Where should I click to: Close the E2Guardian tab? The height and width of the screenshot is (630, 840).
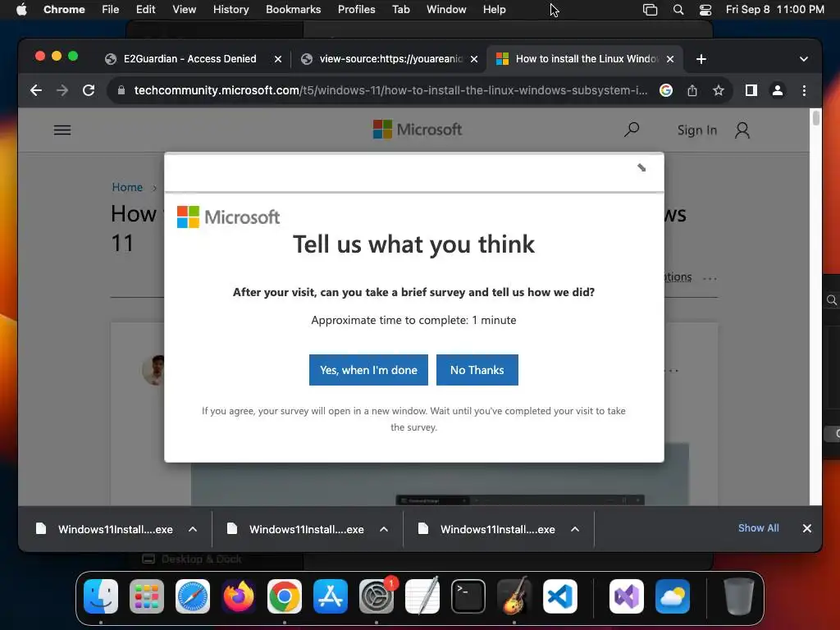[x=278, y=59]
